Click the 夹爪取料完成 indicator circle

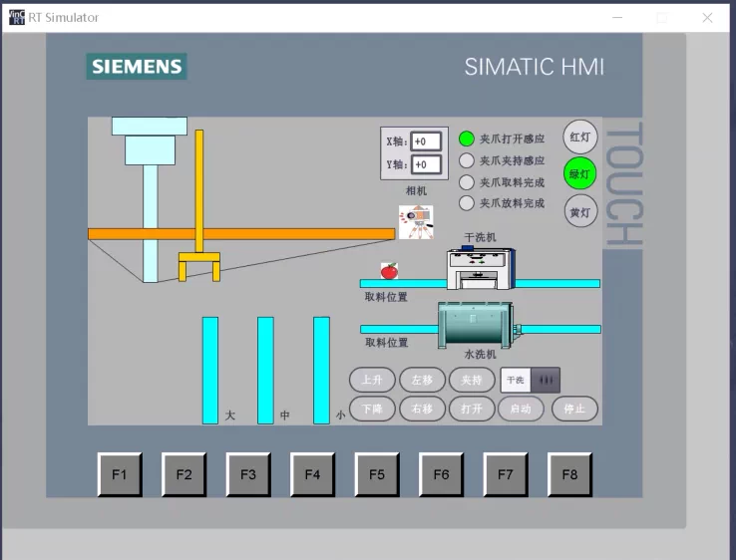pyautogui.click(x=466, y=182)
